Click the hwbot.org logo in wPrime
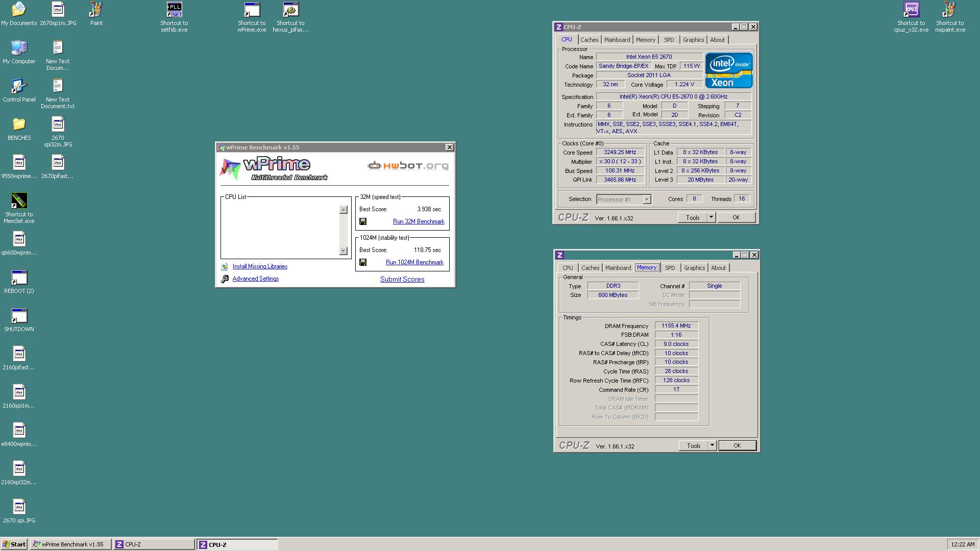 point(408,166)
